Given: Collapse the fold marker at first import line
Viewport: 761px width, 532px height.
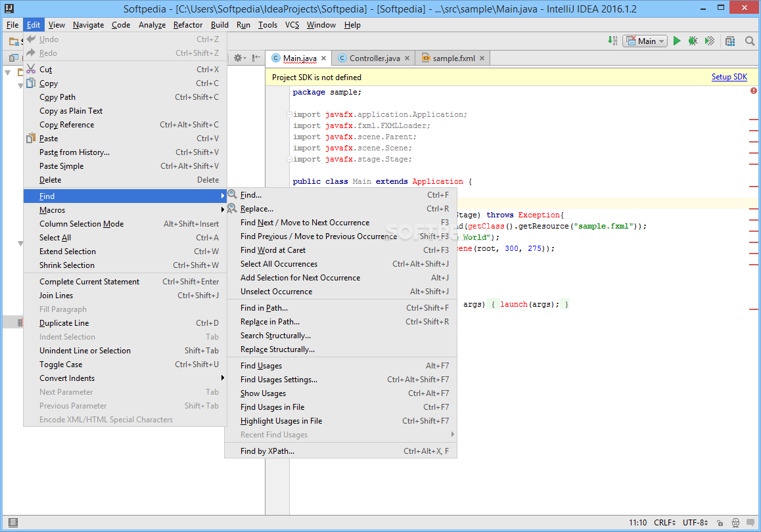Looking at the screenshot, I should (x=289, y=114).
